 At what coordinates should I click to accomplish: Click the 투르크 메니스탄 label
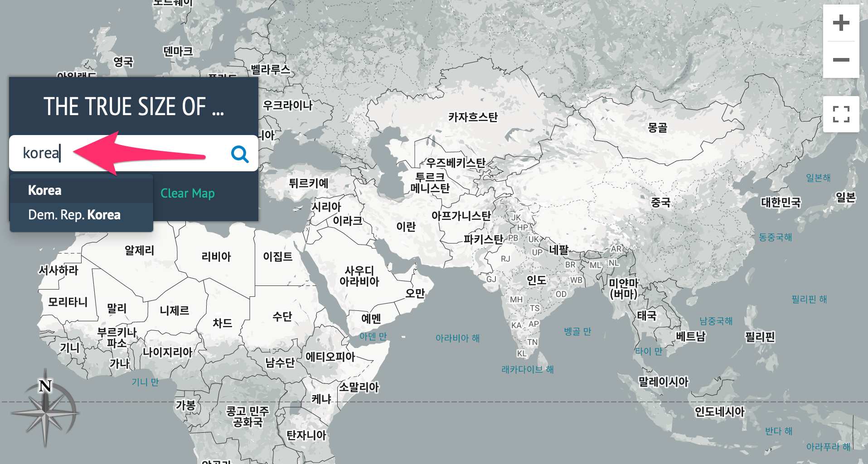point(430,183)
